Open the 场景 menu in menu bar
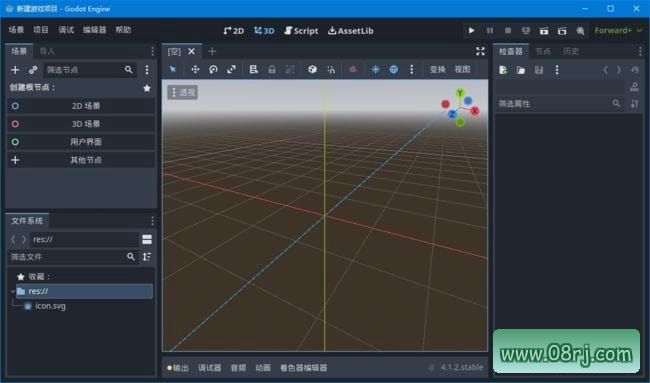Screen dimensions: 650x383 (16, 30)
